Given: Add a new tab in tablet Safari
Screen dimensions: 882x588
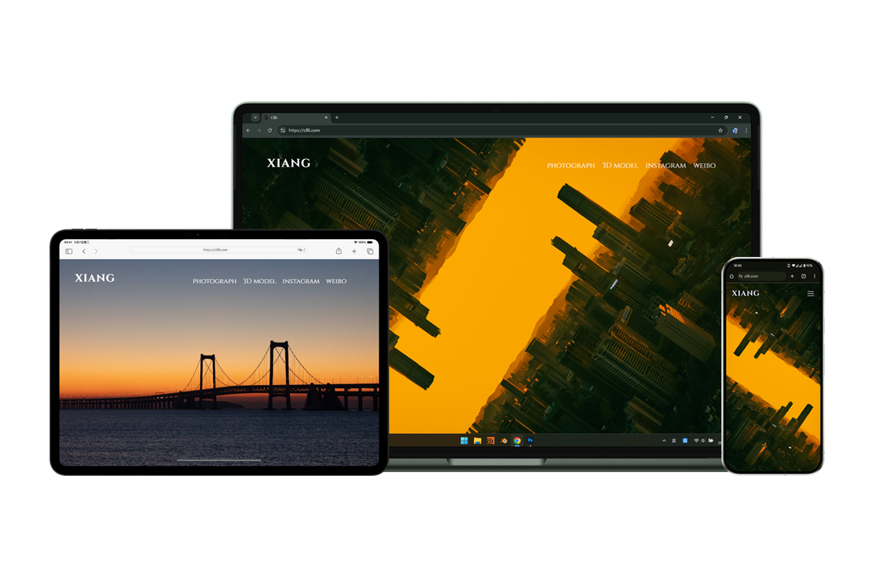Looking at the screenshot, I should tap(354, 251).
